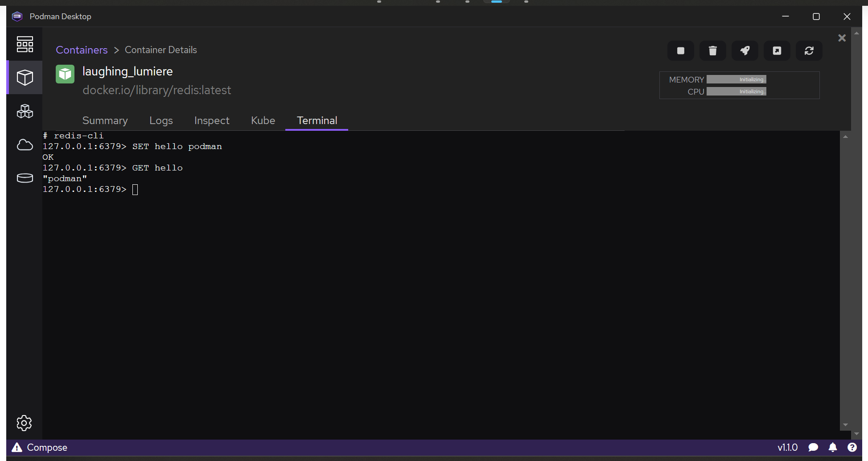
Task: Click the MEMORY usage progress bar
Action: tap(736, 79)
